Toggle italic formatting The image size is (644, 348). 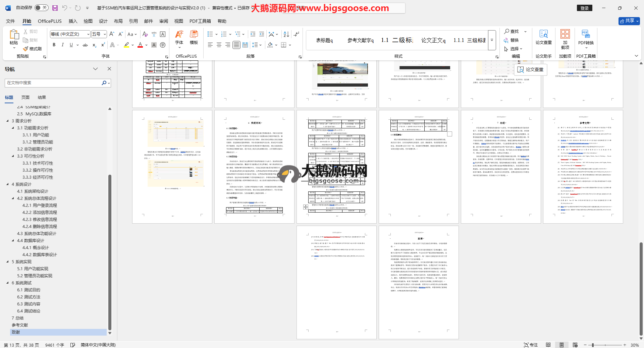[x=62, y=45]
